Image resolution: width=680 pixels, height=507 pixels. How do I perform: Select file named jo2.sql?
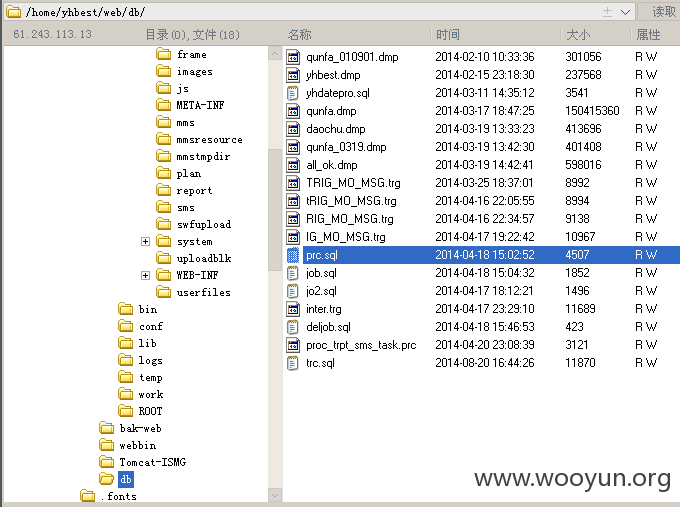point(321,291)
